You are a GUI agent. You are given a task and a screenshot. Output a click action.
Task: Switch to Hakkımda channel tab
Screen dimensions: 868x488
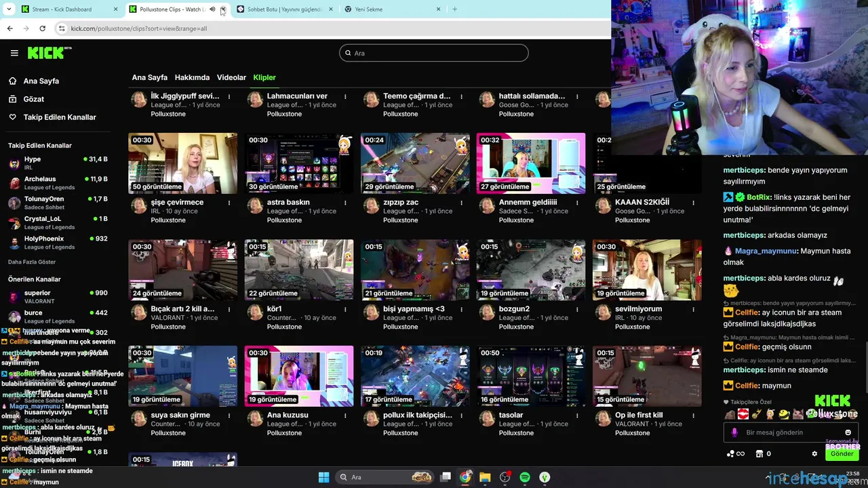[x=192, y=77]
